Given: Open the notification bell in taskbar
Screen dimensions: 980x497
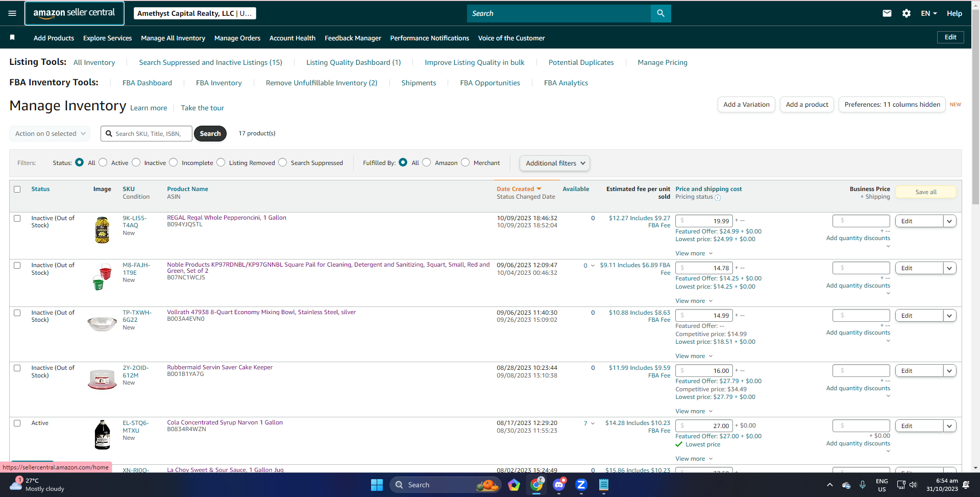Looking at the screenshot, I should pos(966,485).
